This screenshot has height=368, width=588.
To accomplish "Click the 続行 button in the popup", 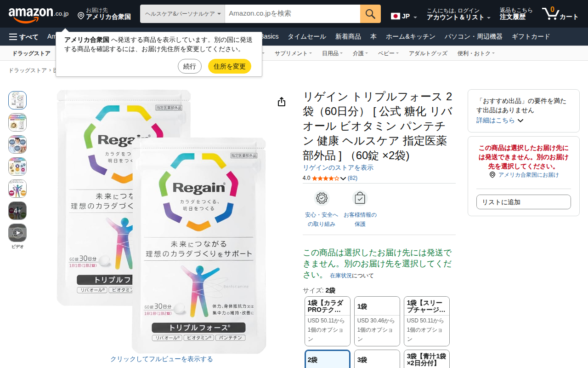I will [x=190, y=66].
